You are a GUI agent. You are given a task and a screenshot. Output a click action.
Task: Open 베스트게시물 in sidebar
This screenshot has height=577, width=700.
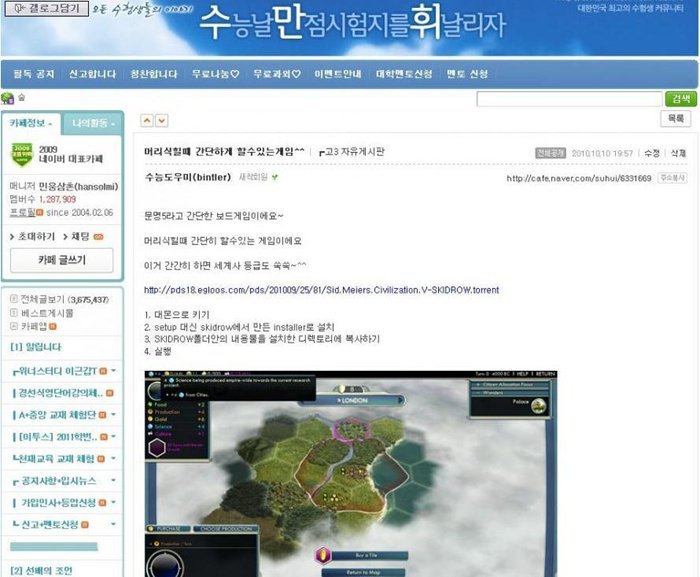[47, 313]
